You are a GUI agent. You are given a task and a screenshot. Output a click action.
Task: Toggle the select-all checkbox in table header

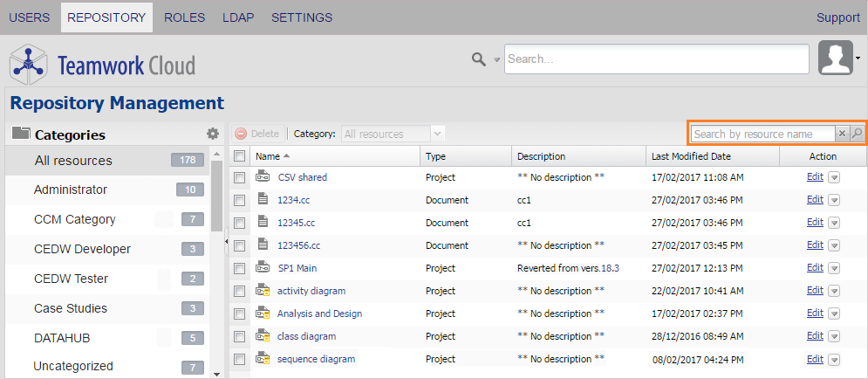pyautogui.click(x=240, y=156)
